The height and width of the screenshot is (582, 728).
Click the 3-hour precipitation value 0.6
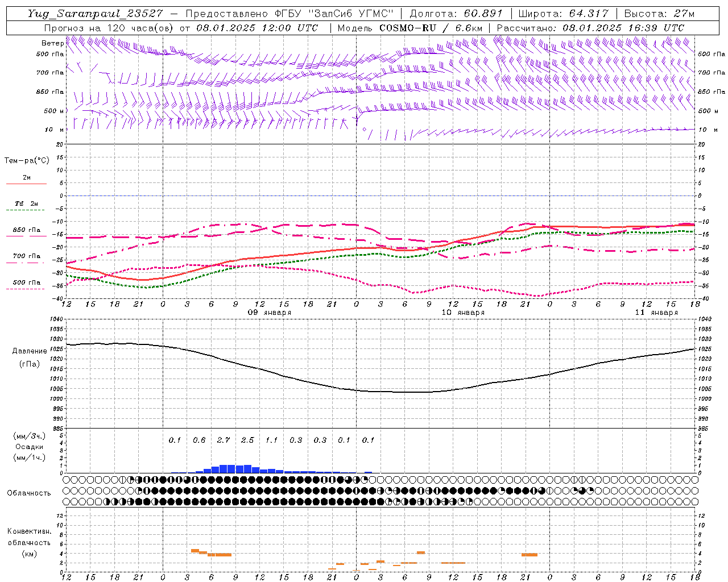(199, 440)
